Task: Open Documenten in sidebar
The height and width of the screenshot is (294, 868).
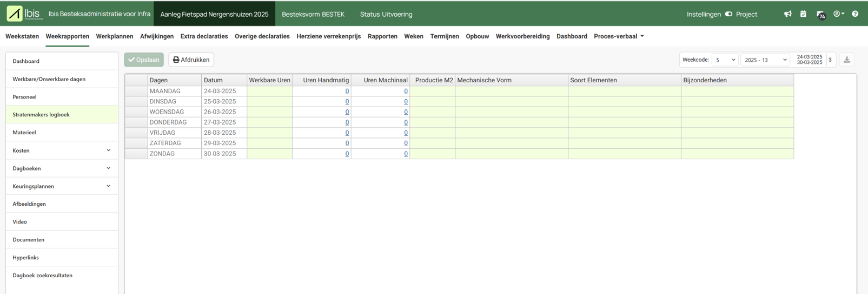Action: (62, 240)
